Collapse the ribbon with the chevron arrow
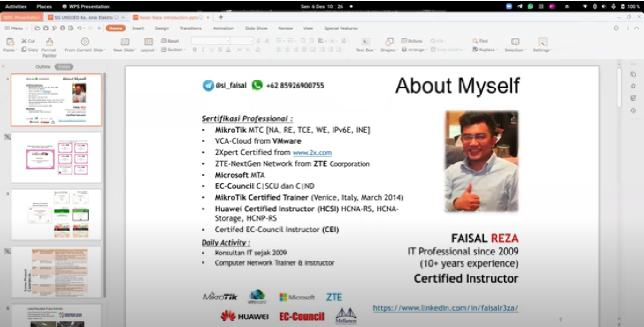 pyautogui.click(x=636, y=29)
